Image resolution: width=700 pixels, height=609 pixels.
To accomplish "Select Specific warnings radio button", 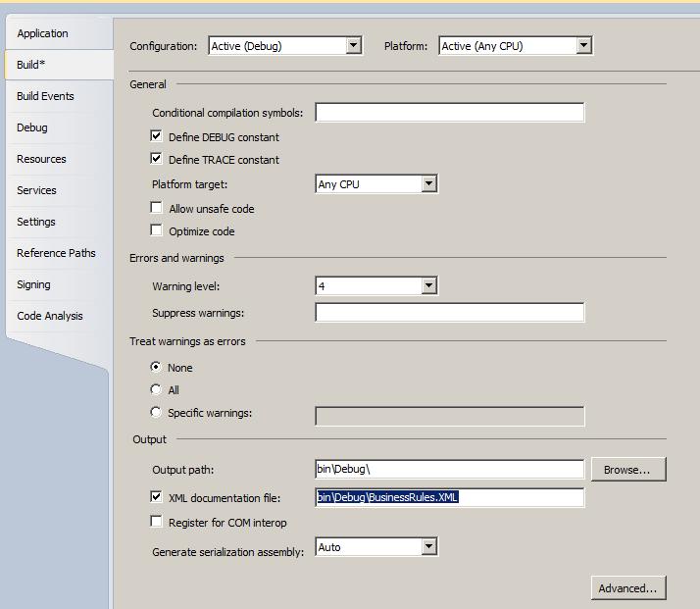I will pyautogui.click(x=156, y=412).
